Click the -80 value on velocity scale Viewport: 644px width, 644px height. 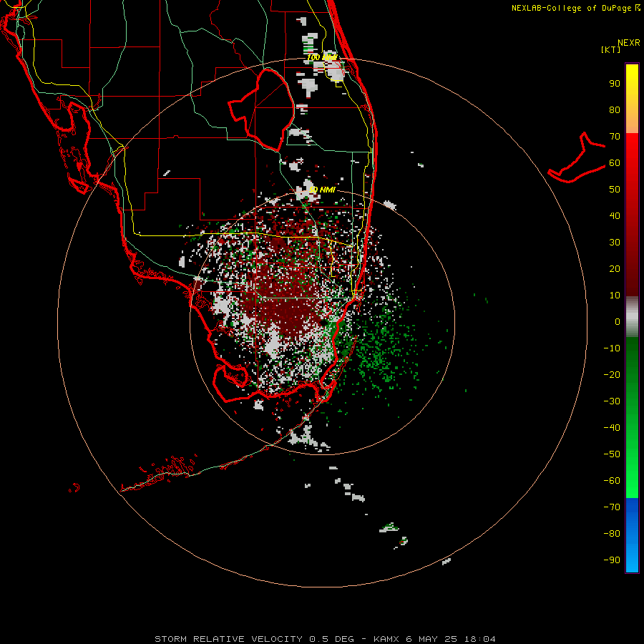pyautogui.click(x=612, y=534)
